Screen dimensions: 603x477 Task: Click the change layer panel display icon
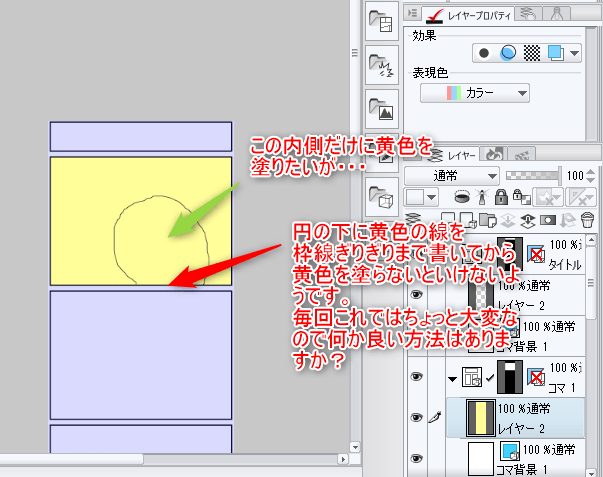415,221
